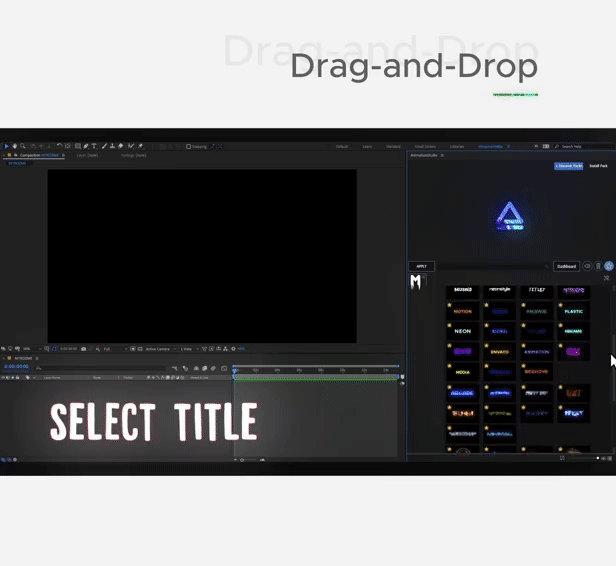The width and height of the screenshot is (616, 566).
Task: Open the 1 View layout dropdown
Action: click(x=190, y=349)
